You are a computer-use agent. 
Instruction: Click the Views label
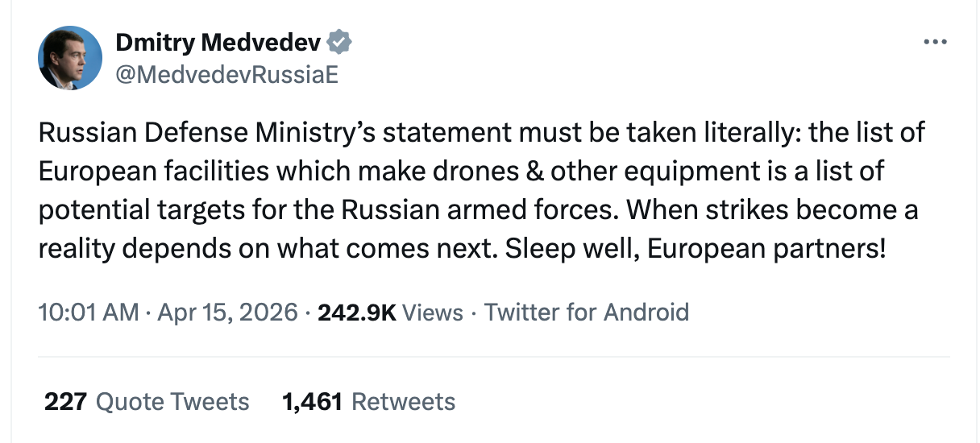click(433, 313)
